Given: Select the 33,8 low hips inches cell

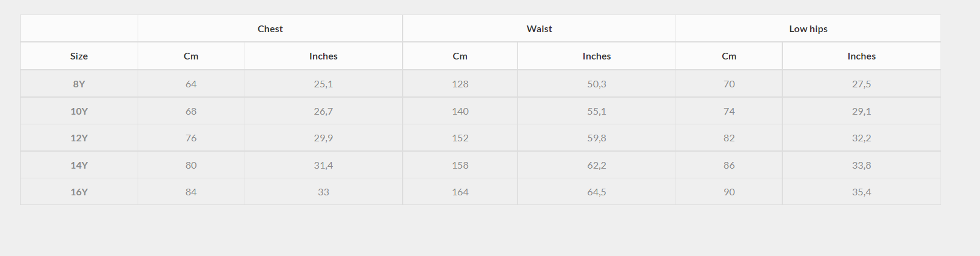Looking at the screenshot, I should tap(861, 165).
